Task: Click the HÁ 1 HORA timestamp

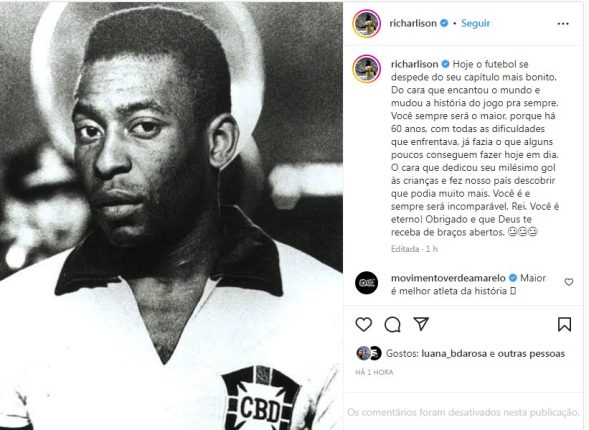Action: click(x=374, y=372)
